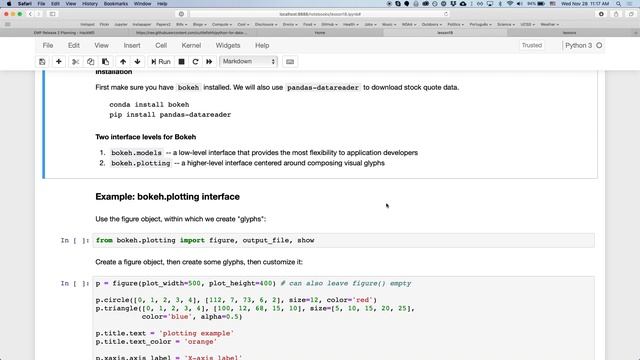Open the Jupyter bookmark
The image size is (640, 360).
[121, 24]
